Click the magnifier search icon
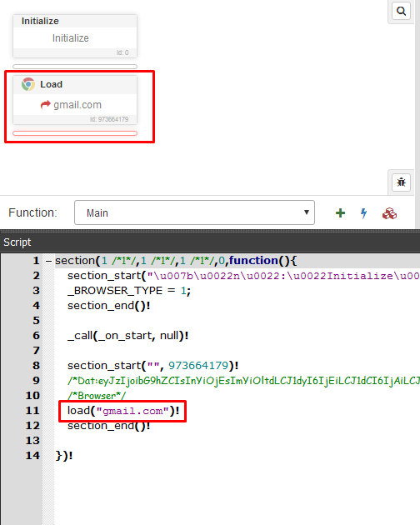The image size is (420, 525). coord(401,12)
